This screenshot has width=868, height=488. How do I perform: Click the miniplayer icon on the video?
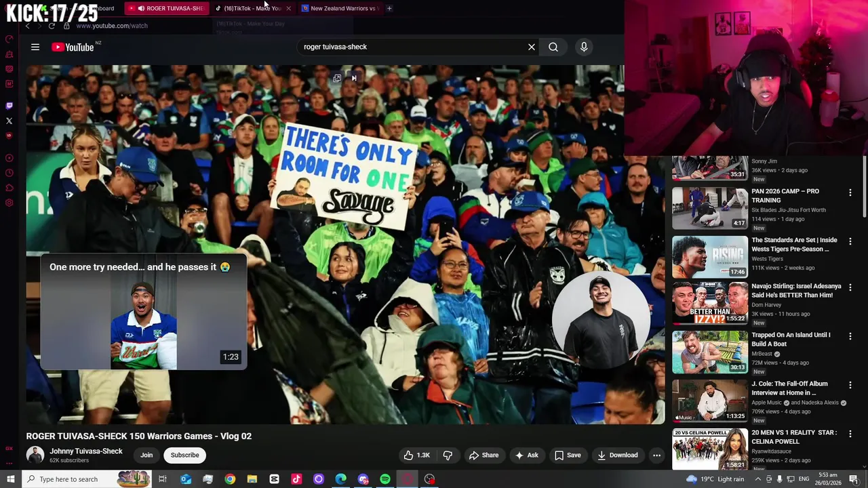click(337, 78)
